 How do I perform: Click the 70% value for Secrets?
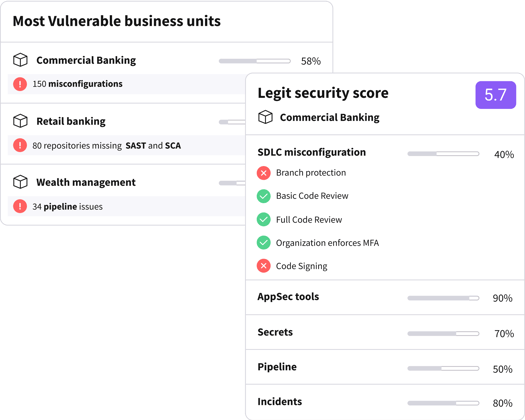coord(504,334)
